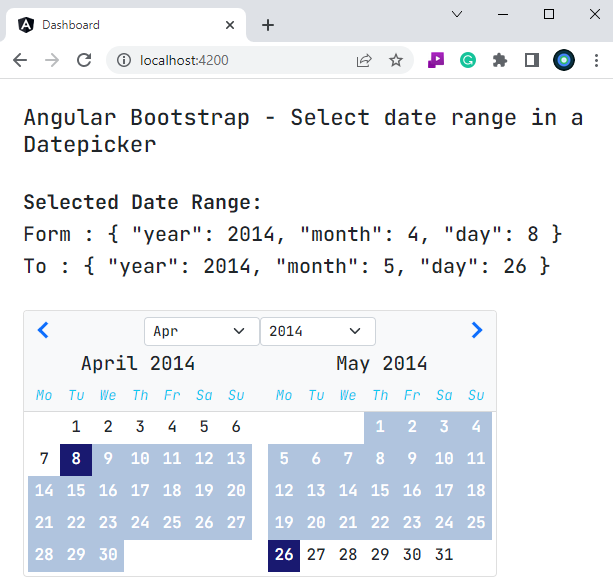Image resolution: width=613 pixels, height=587 pixels.
Task: Pick May 1 in the calendar
Action: pyautogui.click(x=380, y=426)
